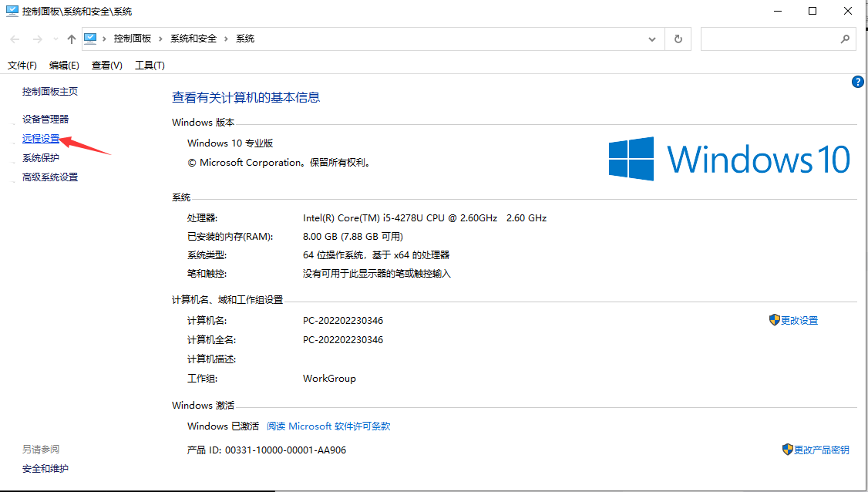Click 64 位操作系统 system type value
This screenshot has width=868, height=492.
coord(376,255)
